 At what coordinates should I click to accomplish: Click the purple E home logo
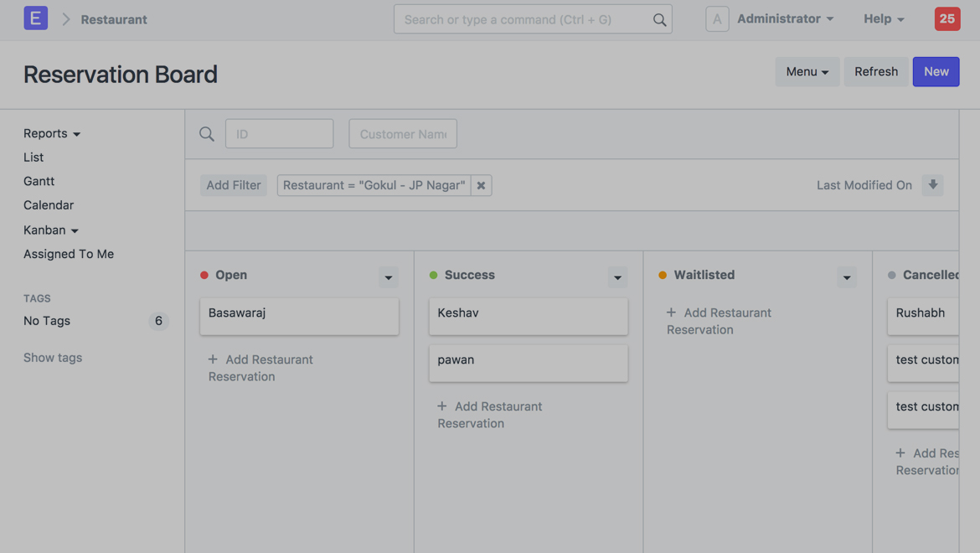[35, 18]
